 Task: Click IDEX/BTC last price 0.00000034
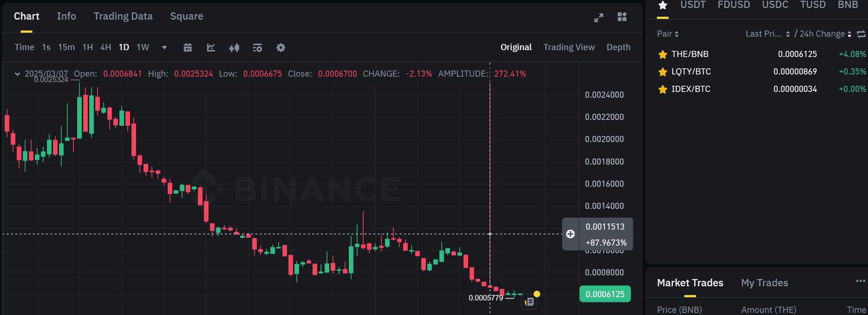795,89
